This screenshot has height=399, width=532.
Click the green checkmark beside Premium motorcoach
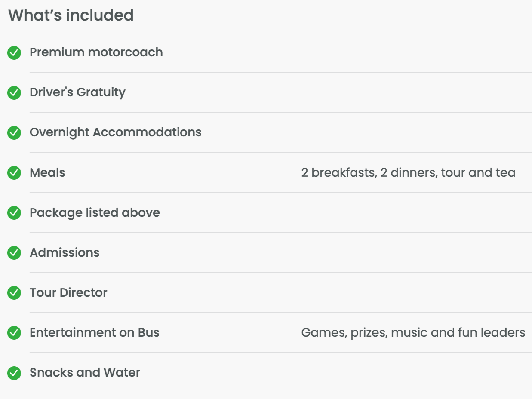point(14,53)
